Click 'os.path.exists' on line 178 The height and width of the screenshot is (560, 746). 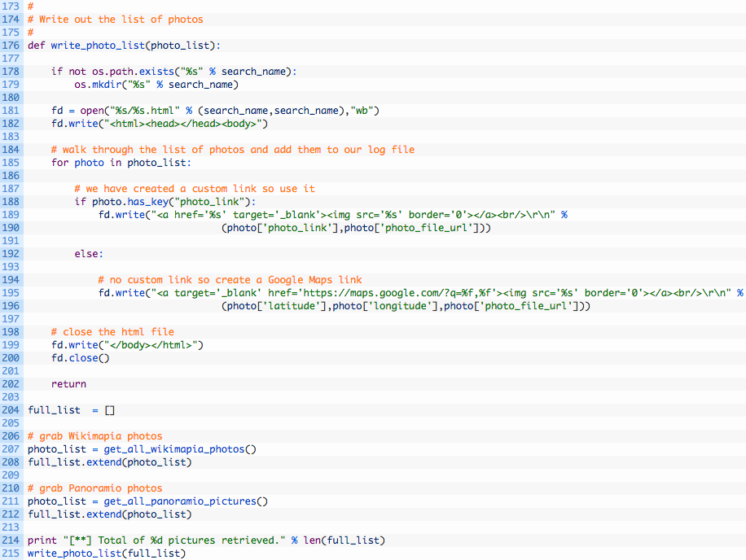(134, 72)
